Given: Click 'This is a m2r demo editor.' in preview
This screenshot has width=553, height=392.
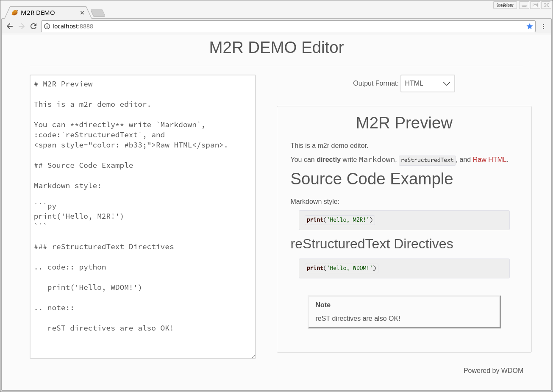Looking at the screenshot, I should click(329, 146).
